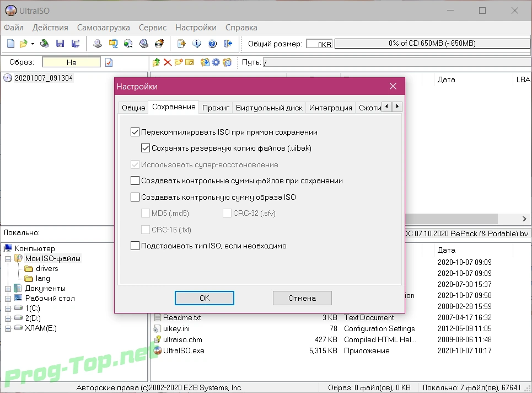Click Использовать супер-восстановление checkbox
Screen dimensions: 532x393
click(x=135, y=164)
